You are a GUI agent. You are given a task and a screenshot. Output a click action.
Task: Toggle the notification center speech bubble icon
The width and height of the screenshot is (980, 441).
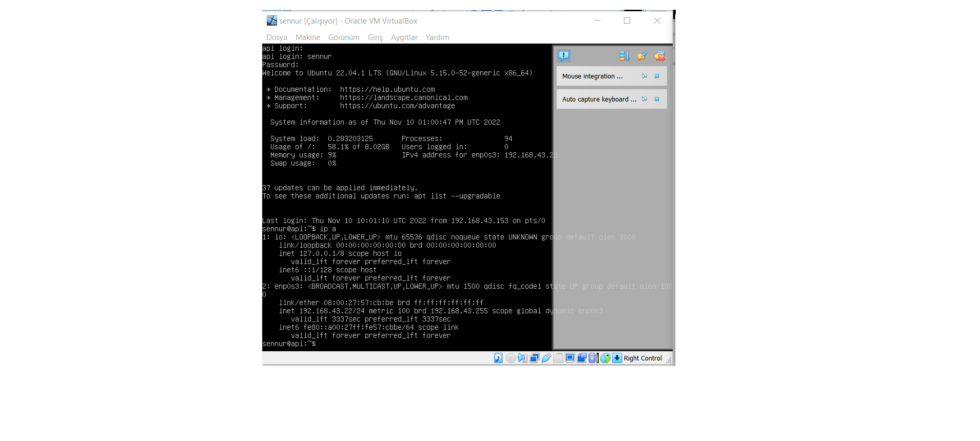point(564,56)
